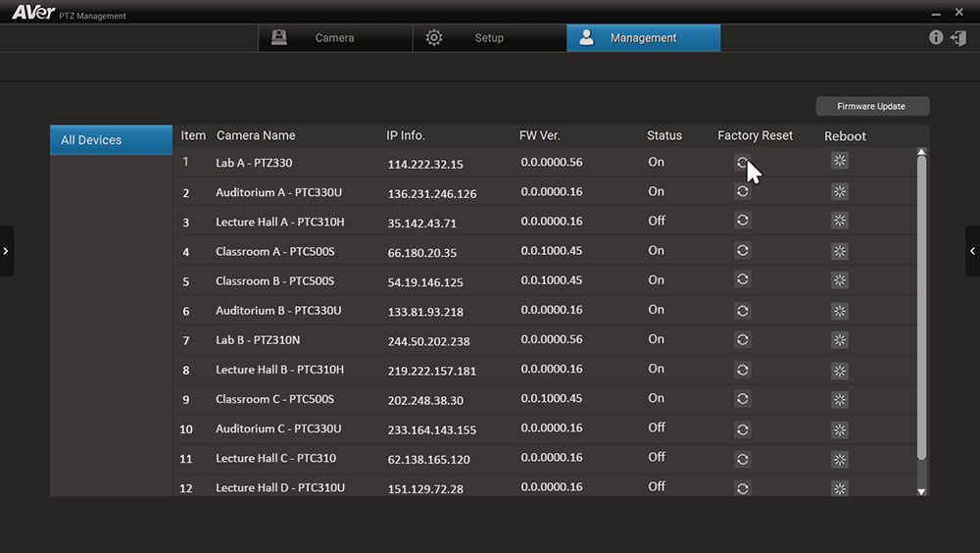The height and width of the screenshot is (553, 980).
Task: Click the logout icon at top right
Action: 958,37
